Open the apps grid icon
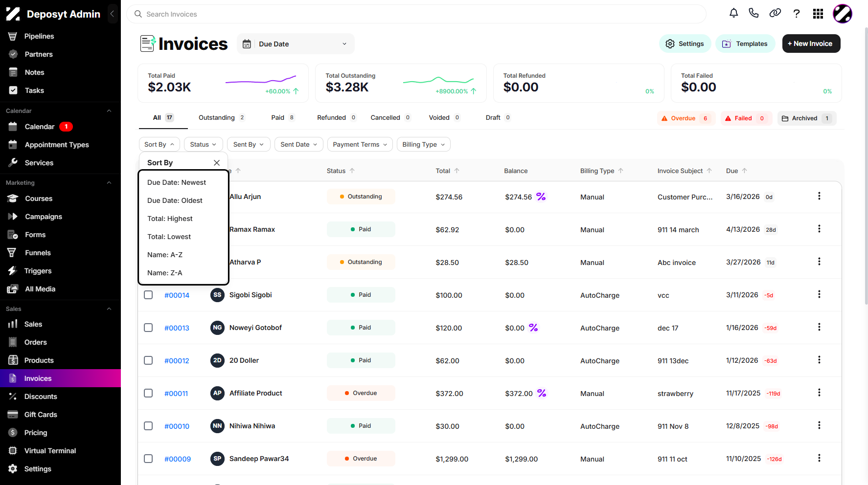 click(818, 14)
